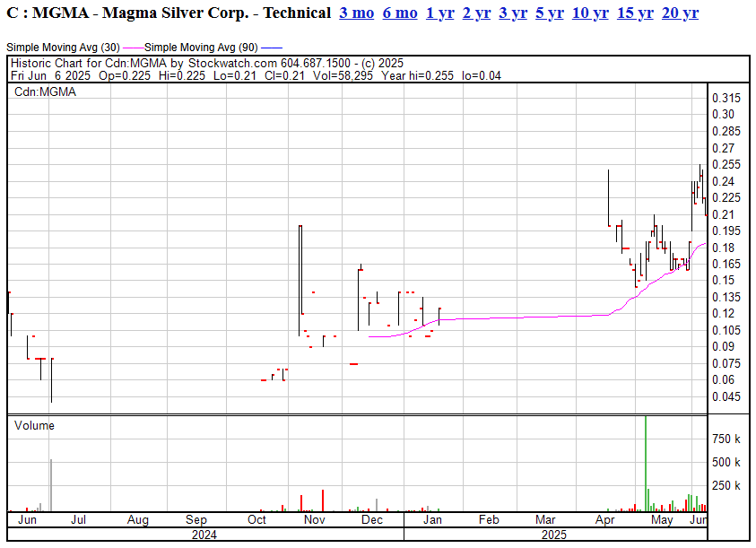Switch to the 6 mo chart range
Image resolution: width=756 pixels, height=548 pixels.
[400, 13]
